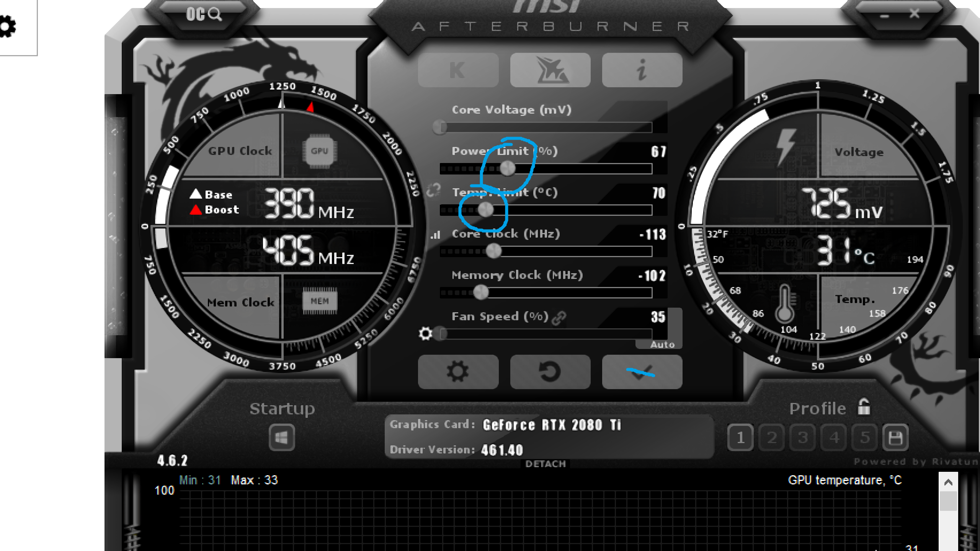Minimize the Afterburner window
The height and width of the screenshot is (551, 980).
[x=884, y=16]
